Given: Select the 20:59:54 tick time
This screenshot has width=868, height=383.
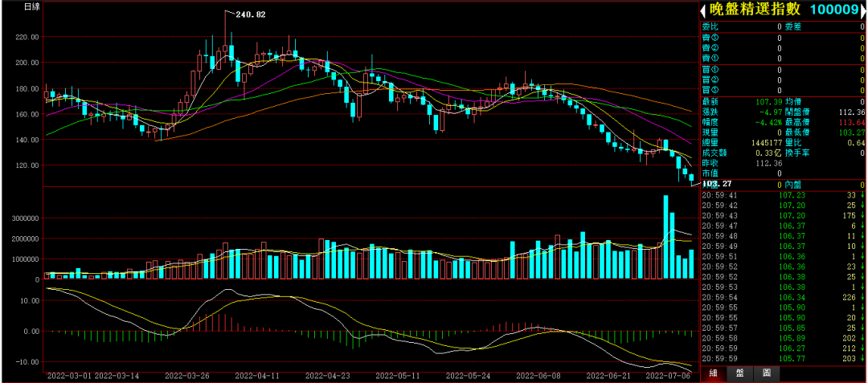Looking at the screenshot, I should (x=719, y=298).
